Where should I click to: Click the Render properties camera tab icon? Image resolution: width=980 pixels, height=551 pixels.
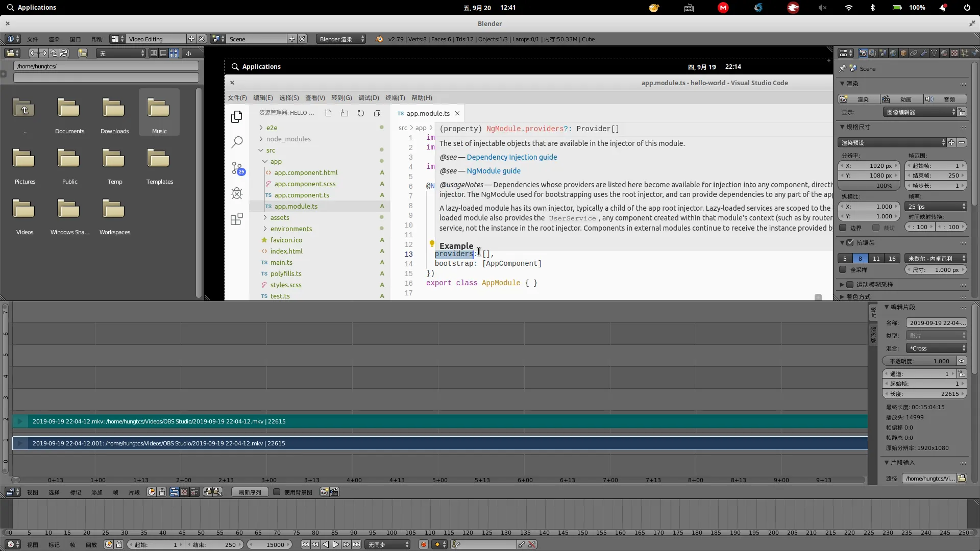click(x=863, y=53)
